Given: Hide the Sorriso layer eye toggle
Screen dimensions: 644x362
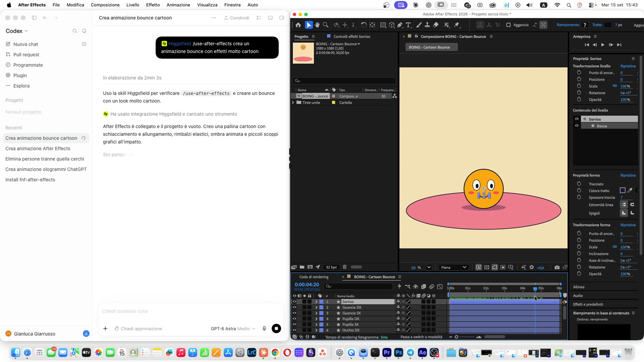Looking at the screenshot, I should tap(294, 302).
